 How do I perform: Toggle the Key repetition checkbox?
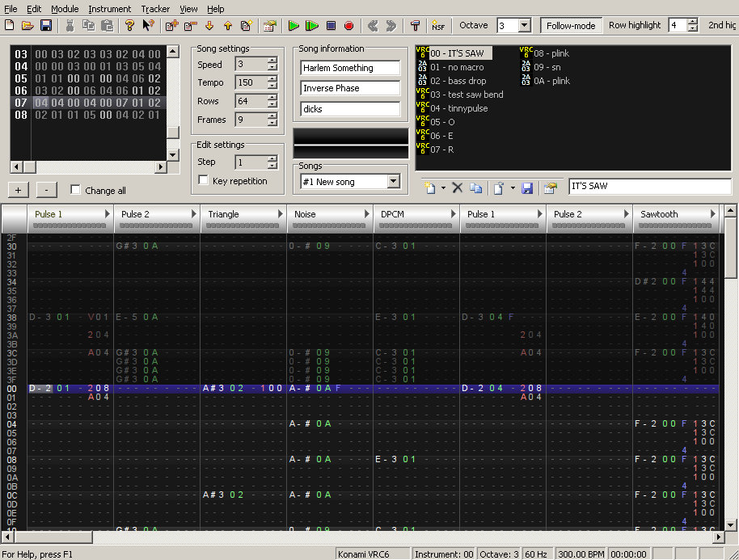(x=204, y=181)
